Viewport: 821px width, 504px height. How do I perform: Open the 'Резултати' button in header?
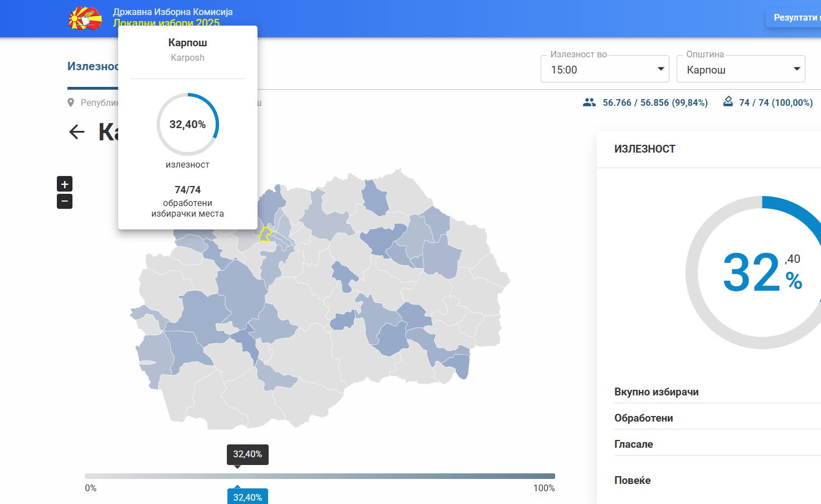pyautogui.click(x=795, y=18)
